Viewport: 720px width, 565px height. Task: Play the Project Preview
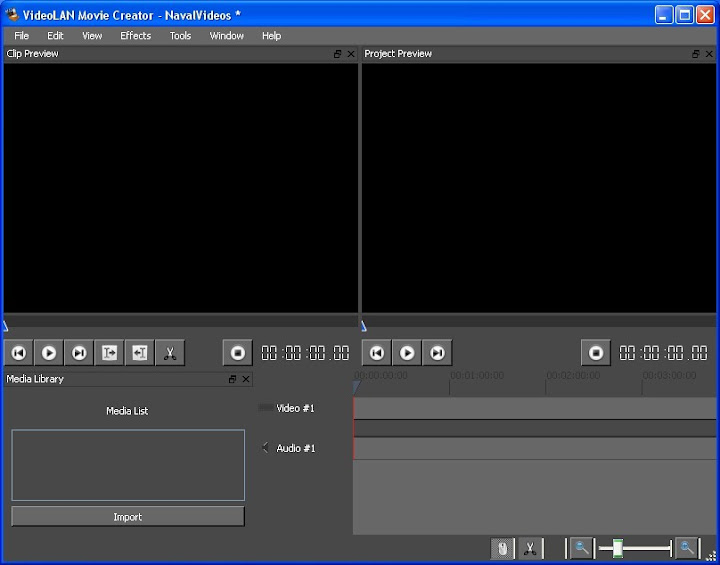tap(407, 353)
